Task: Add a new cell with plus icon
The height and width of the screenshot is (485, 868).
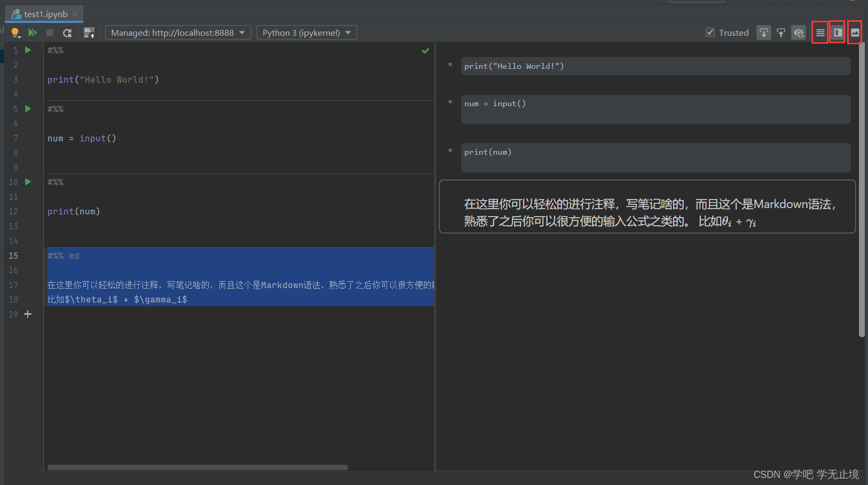Action: tap(28, 314)
